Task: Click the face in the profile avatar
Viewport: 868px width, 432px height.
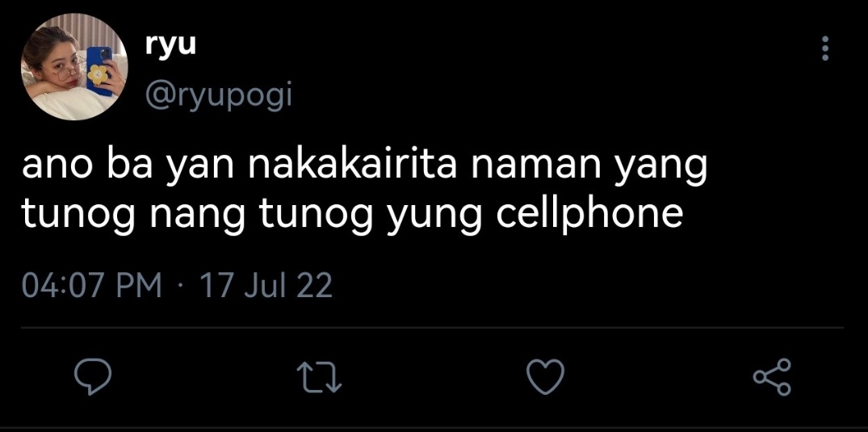Action: tap(61, 69)
